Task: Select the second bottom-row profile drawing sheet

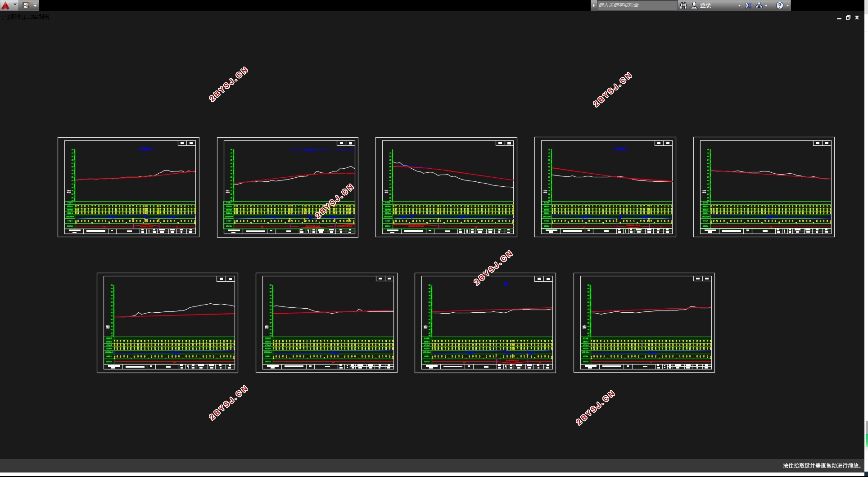Action: [326, 323]
